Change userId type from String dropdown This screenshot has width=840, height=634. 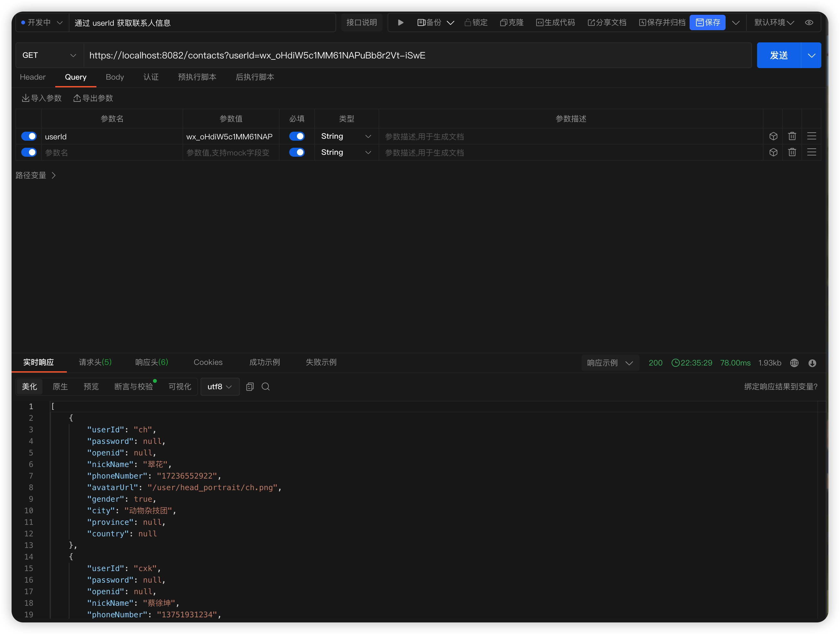click(345, 136)
